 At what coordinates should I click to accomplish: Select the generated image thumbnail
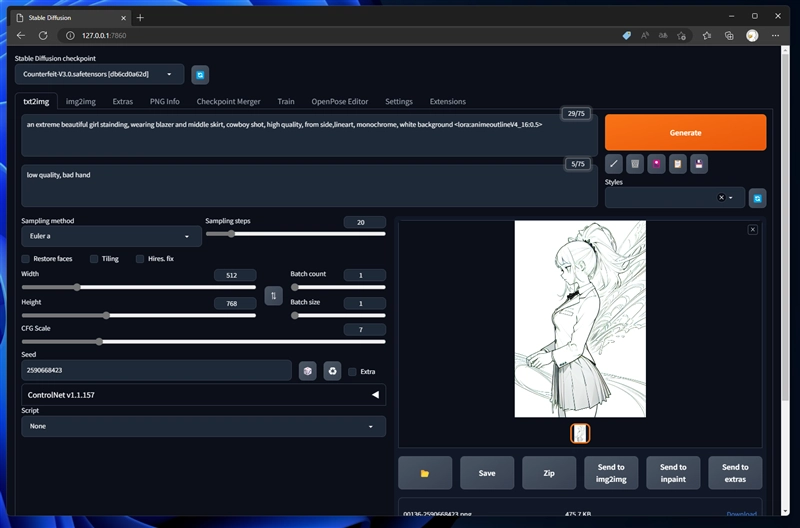tap(580, 434)
